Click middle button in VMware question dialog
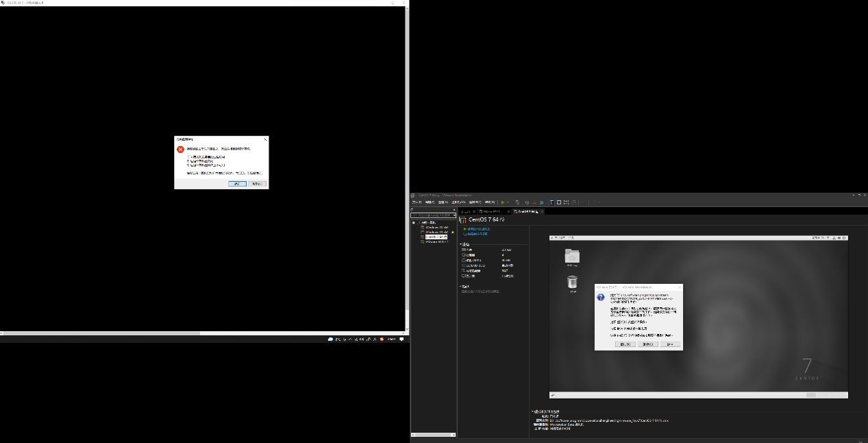This screenshot has width=868, height=443. (x=648, y=344)
